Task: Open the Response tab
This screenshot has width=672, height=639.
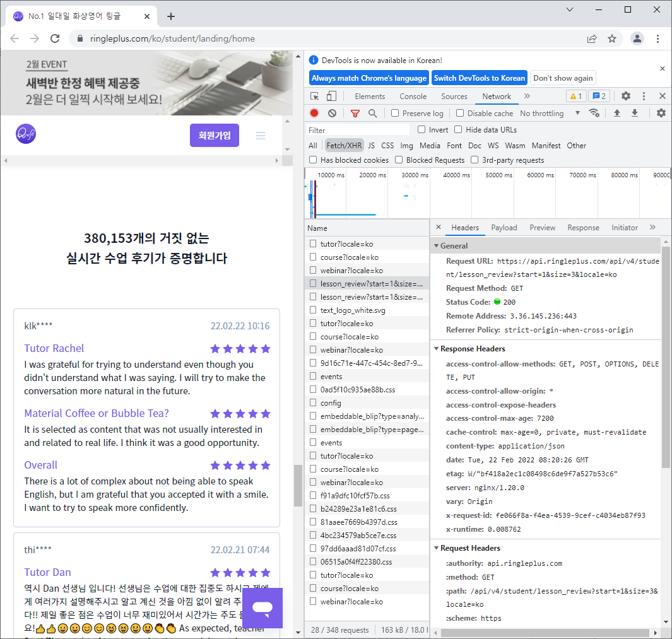Action: (583, 228)
